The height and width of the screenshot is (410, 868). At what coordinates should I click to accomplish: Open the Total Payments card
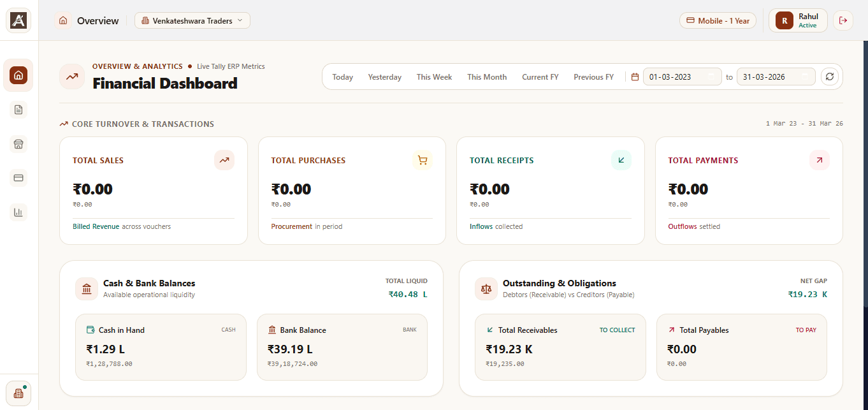tap(749, 191)
